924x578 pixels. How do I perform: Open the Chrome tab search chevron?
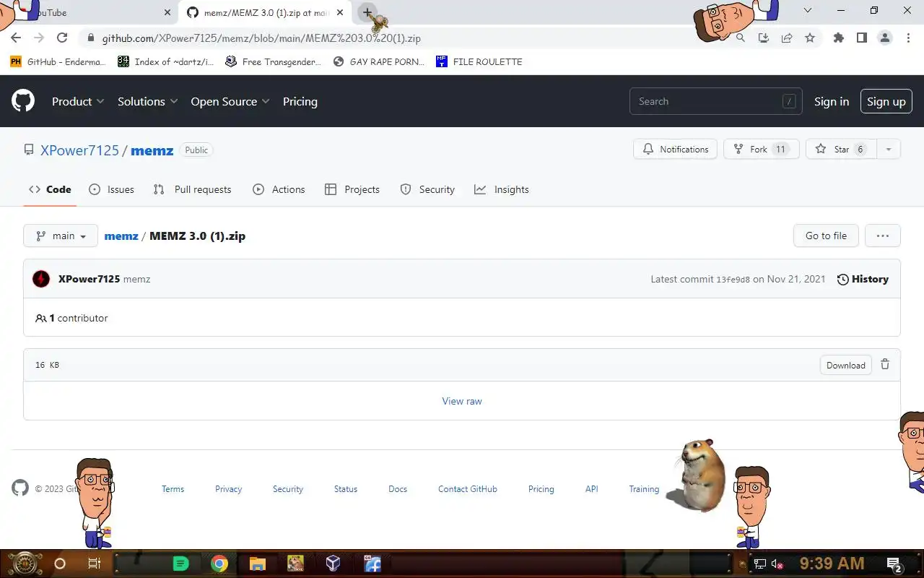tap(808, 11)
